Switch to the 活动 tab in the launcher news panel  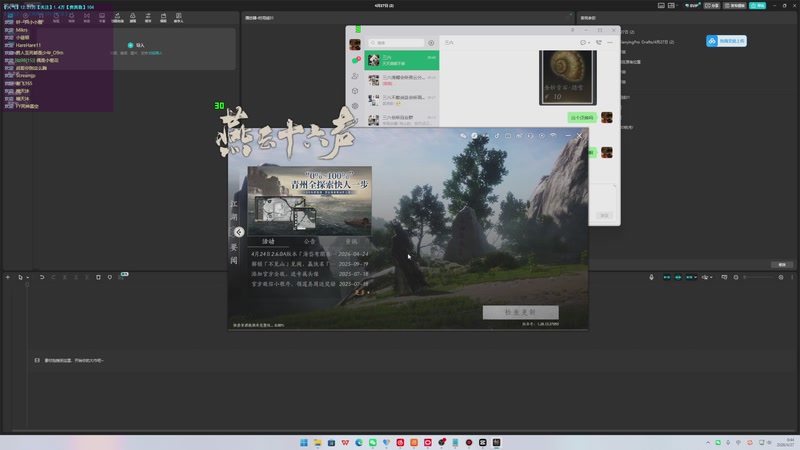click(x=268, y=241)
